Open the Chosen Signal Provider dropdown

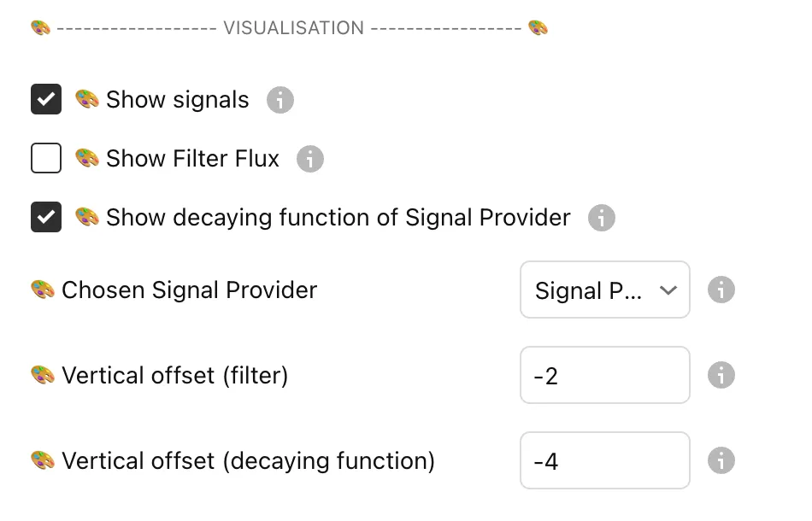pos(604,290)
